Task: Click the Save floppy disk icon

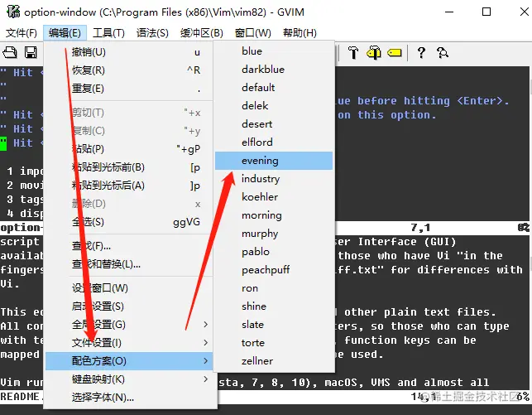Action: coord(31,53)
